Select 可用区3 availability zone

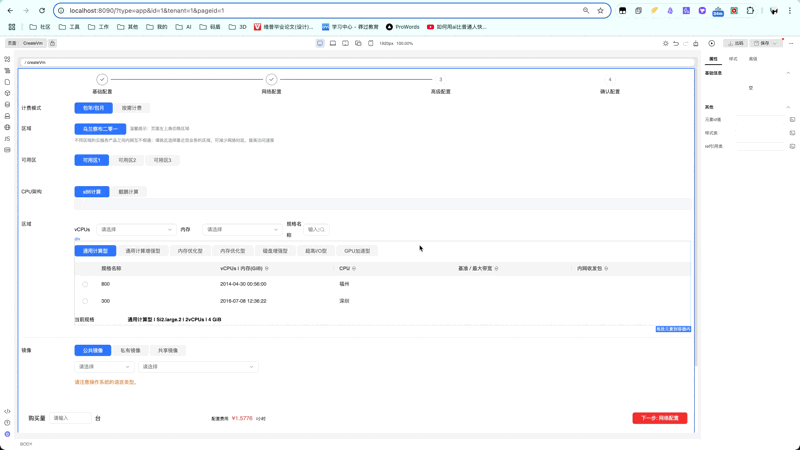162,160
